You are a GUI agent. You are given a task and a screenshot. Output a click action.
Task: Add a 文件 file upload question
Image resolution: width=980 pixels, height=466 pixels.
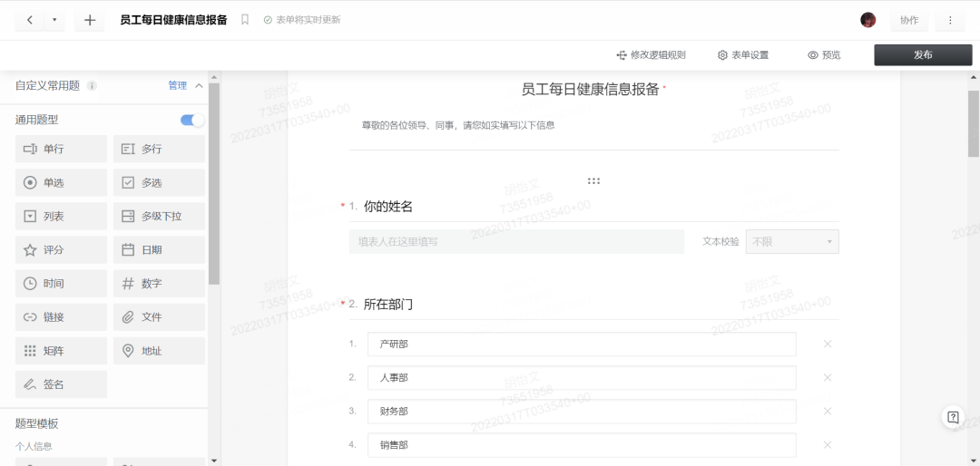pos(160,317)
